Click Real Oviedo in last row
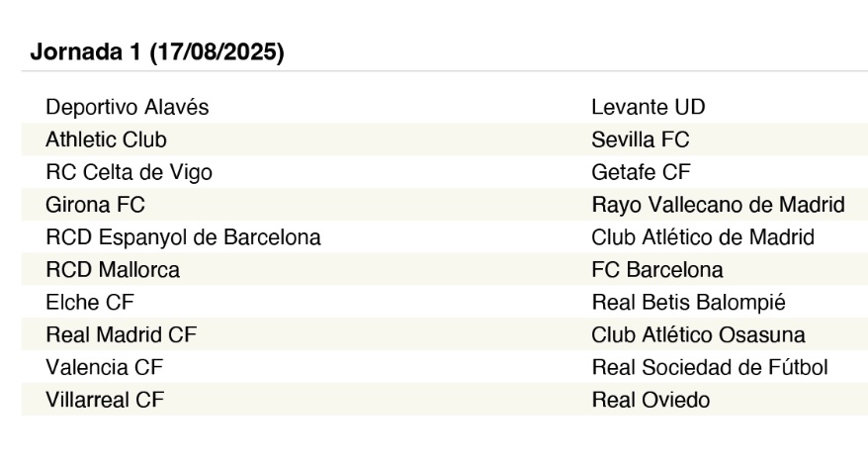The image size is (868, 464). coord(651,401)
